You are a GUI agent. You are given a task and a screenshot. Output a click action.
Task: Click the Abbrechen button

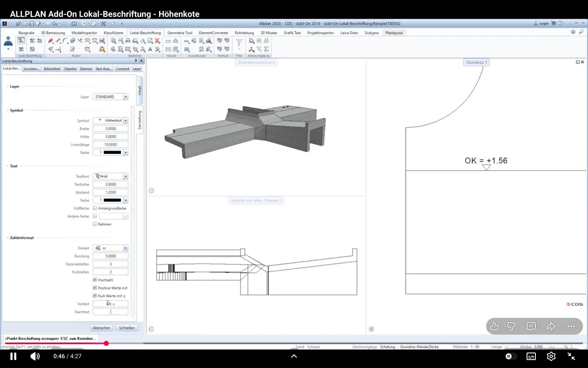(101, 328)
